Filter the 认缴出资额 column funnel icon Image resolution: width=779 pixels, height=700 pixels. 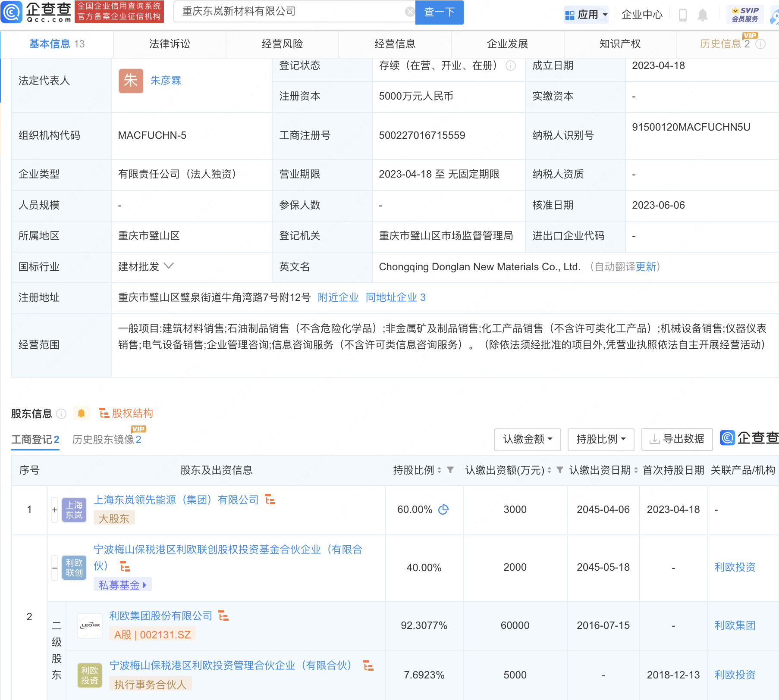point(560,470)
